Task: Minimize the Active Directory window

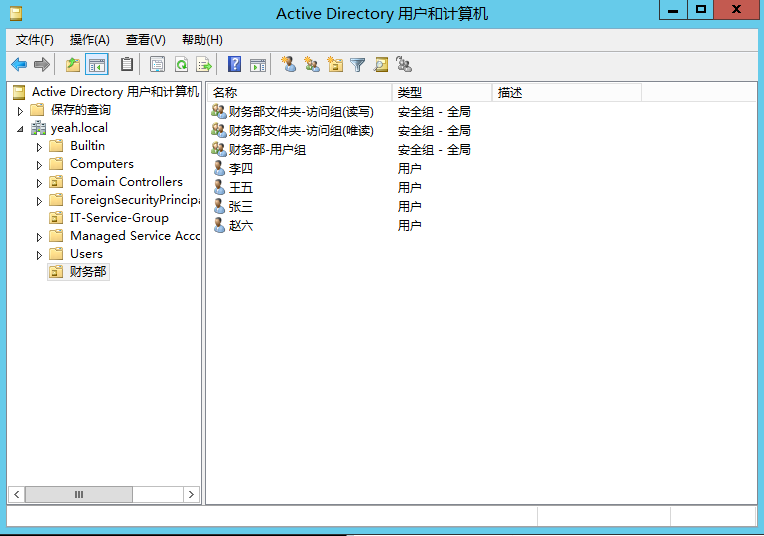Action: click(673, 10)
